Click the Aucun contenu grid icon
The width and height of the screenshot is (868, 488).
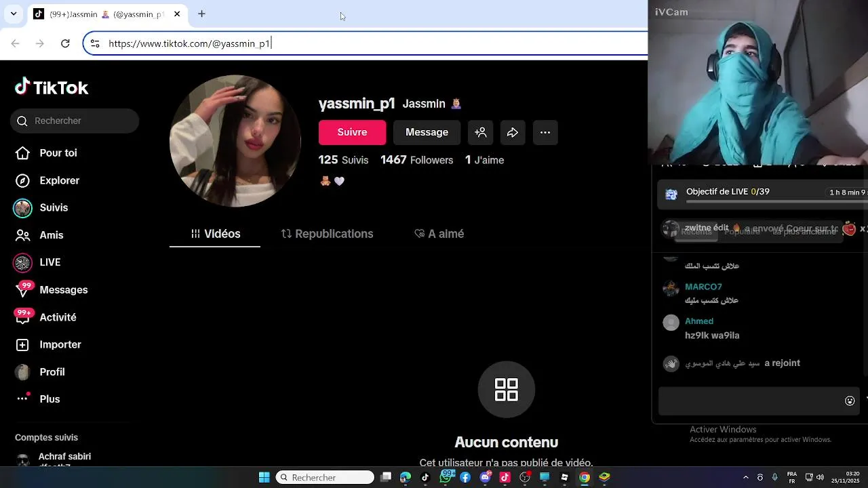click(507, 390)
